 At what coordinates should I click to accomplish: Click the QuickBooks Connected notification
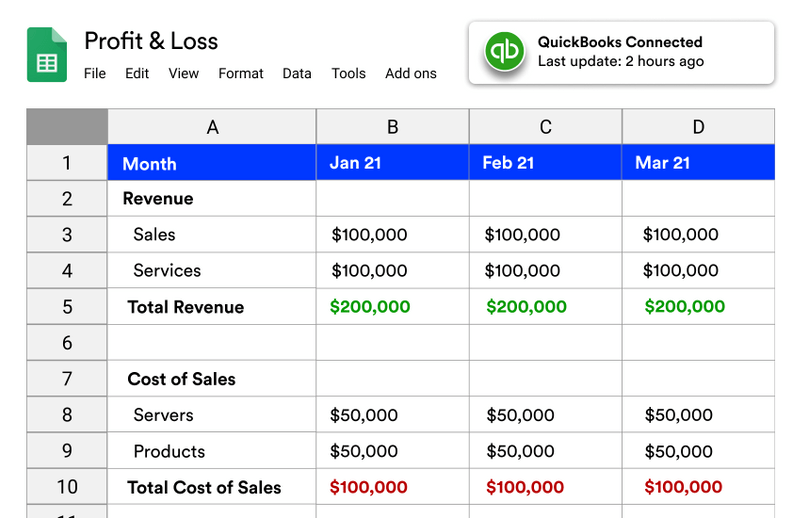[x=620, y=52]
